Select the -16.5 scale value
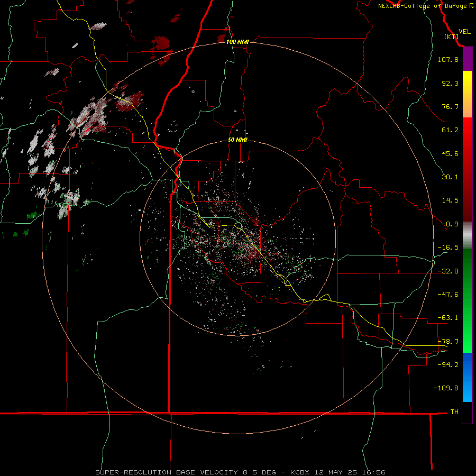Screen dimensions: 476x476 coord(448,248)
